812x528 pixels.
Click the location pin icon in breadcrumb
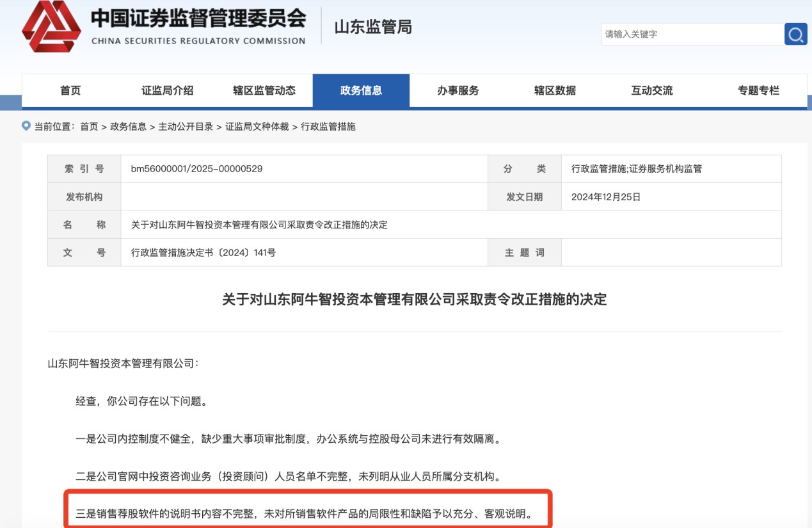point(26,126)
